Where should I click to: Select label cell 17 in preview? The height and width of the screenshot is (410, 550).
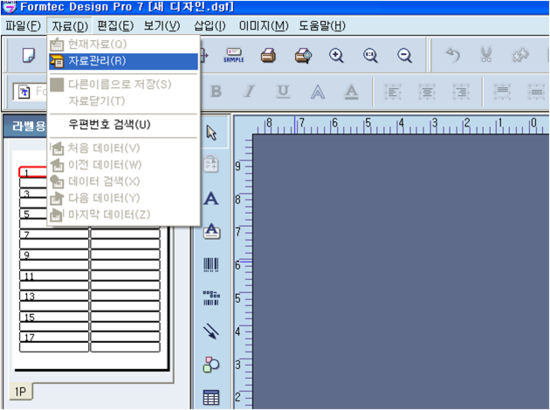click(x=54, y=337)
